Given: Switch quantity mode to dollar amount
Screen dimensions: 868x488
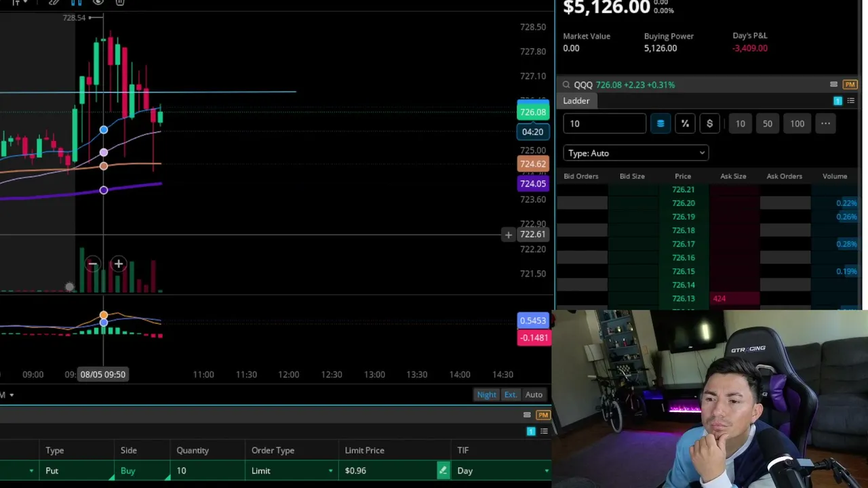Looking at the screenshot, I should [709, 123].
